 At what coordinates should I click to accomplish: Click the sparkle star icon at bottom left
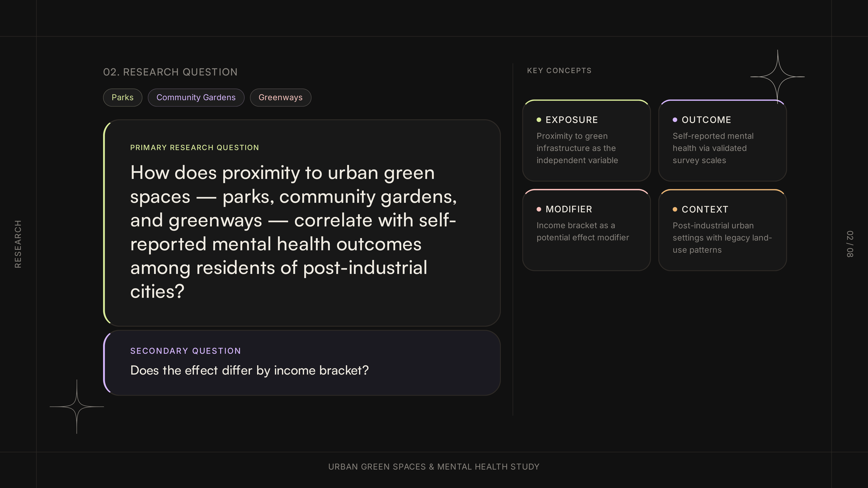point(77,406)
